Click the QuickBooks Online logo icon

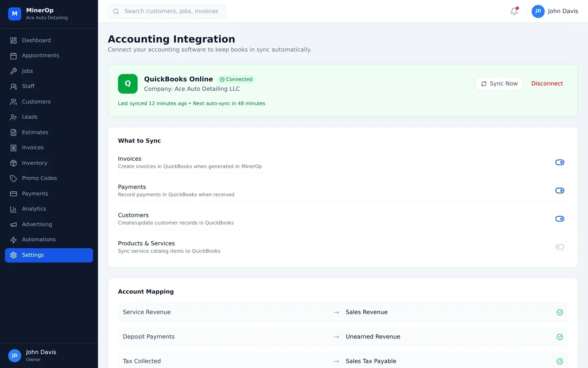[x=128, y=84]
